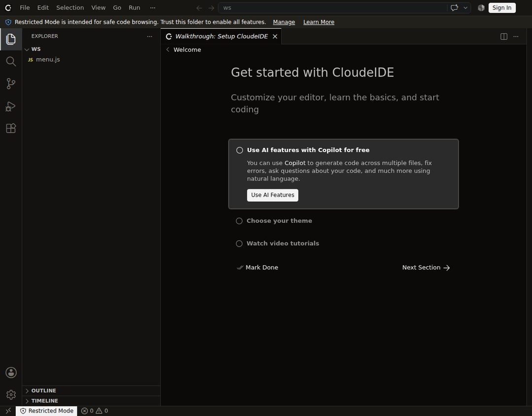Image resolution: width=532 pixels, height=416 pixels.
Task: Click the Use AI Features button
Action: (x=272, y=195)
